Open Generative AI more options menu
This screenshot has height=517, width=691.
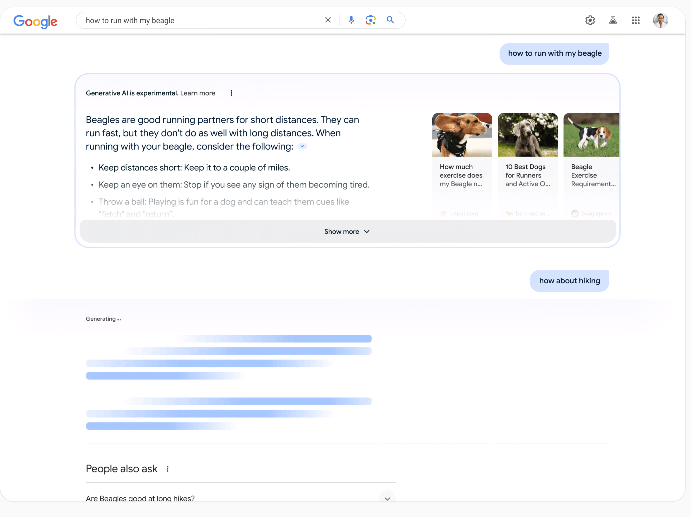pyautogui.click(x=232, y=93)
